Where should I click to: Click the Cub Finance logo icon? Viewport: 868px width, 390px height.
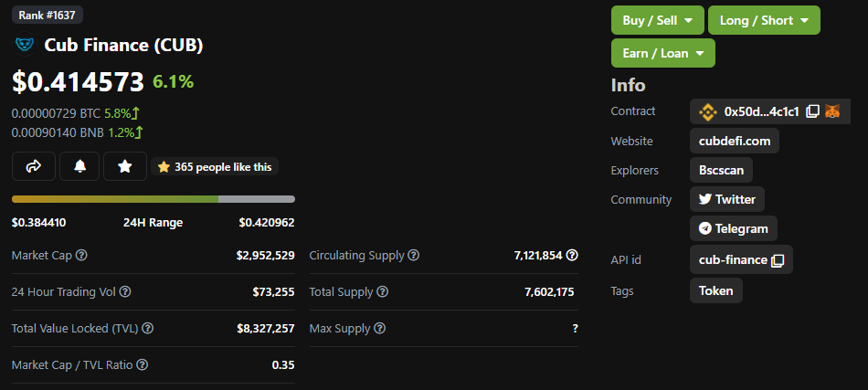(x=25, y=45)
